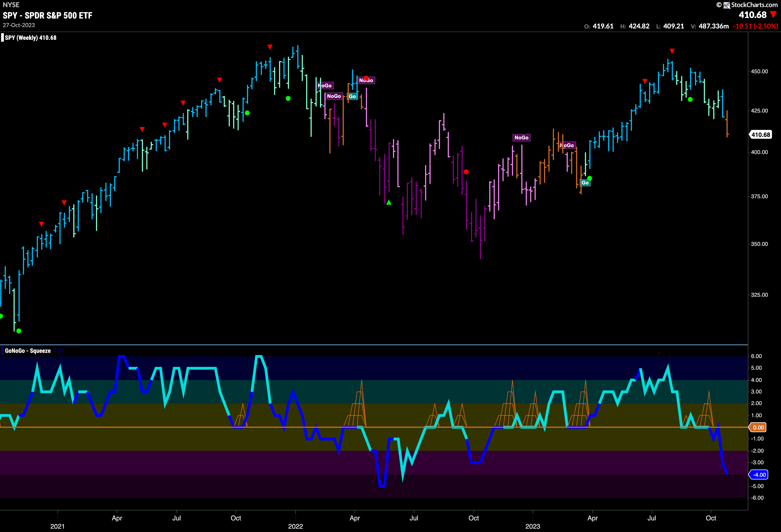Click the green up triangle near May 2022
The height and width of the screenshot is (532, 781).
click(389, 202)
